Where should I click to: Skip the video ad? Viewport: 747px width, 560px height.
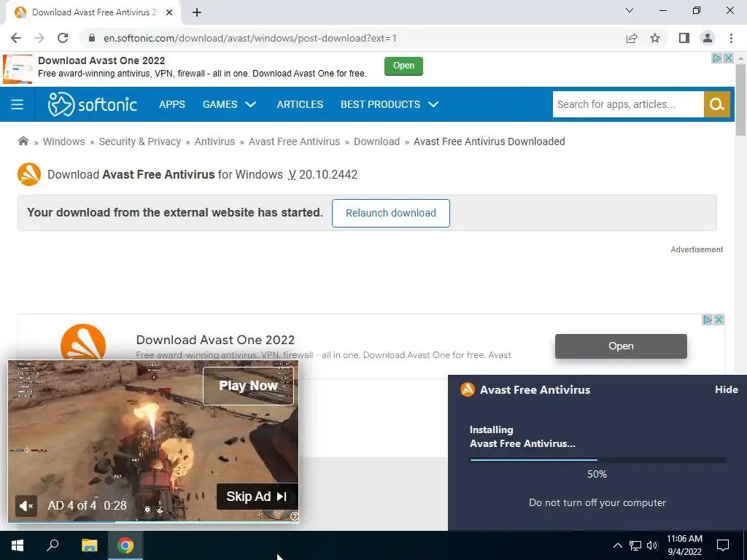click(258, 497)
